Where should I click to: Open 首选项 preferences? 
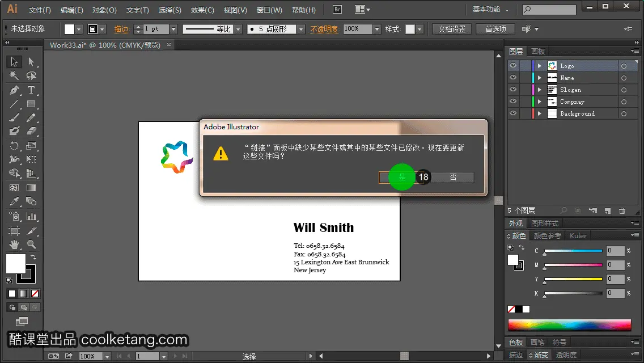click(495, 29)
